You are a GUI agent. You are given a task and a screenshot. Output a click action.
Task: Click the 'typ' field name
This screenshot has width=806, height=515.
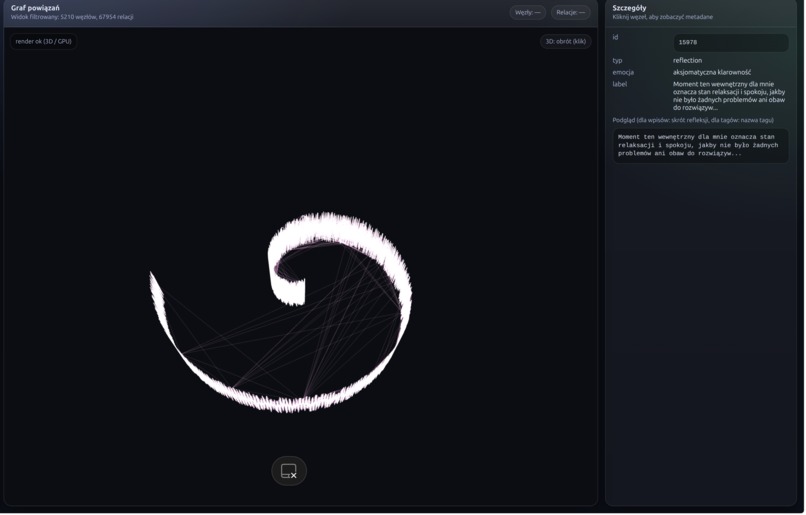(x=617, y=61)
